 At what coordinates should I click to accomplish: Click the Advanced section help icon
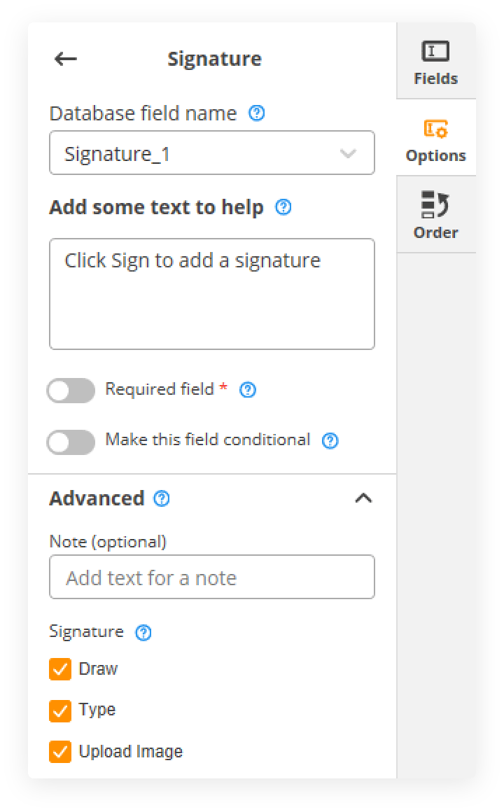click(162, 498)
